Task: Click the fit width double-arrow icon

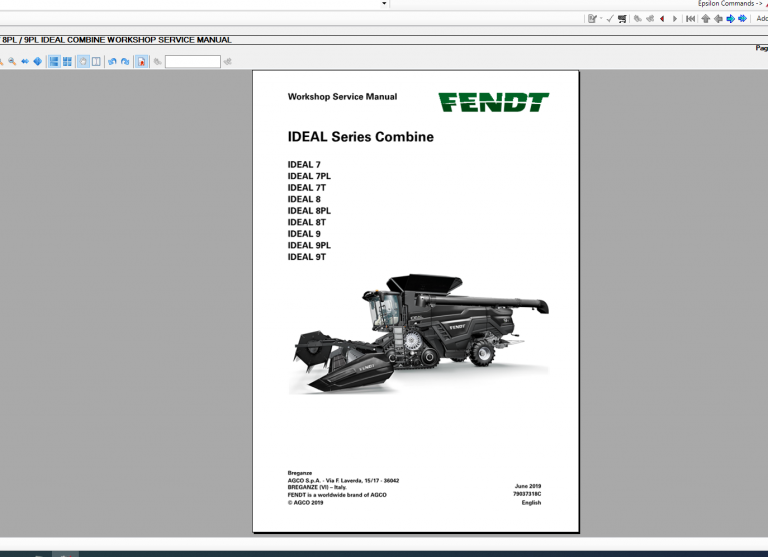Action: coord(25,61)
